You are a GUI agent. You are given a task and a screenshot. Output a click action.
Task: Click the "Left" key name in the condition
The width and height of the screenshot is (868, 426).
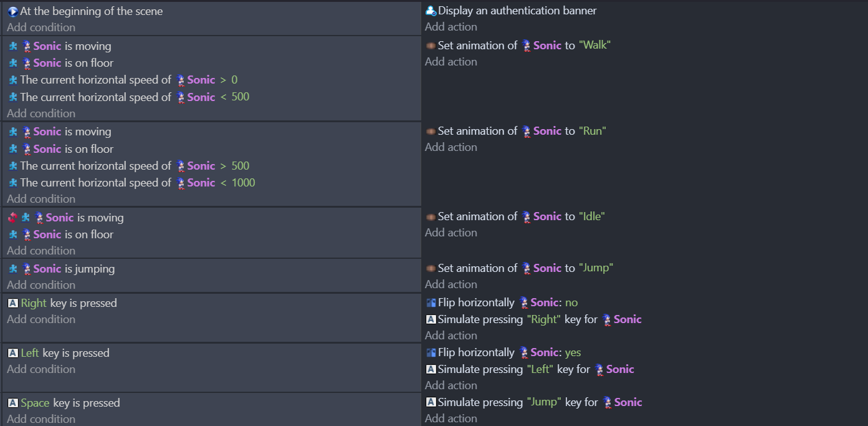[x=30, y=353]
